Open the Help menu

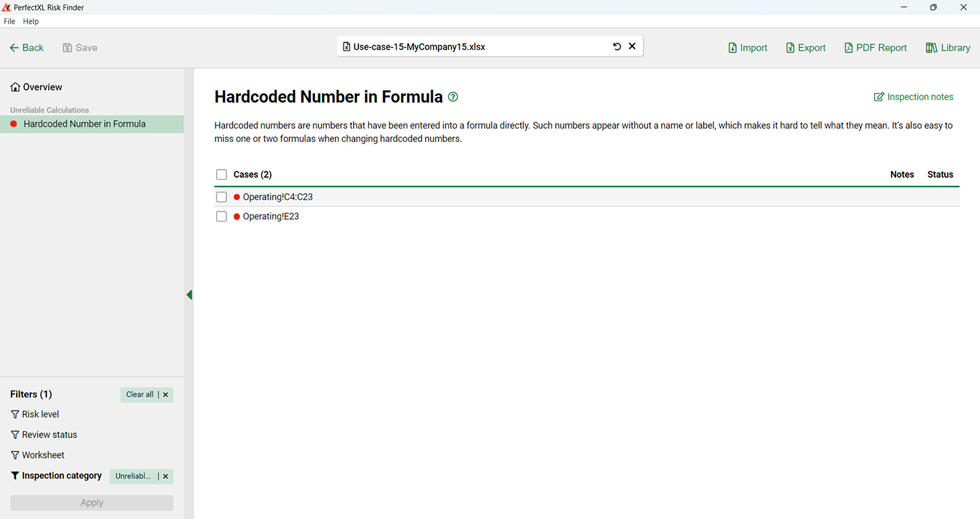click(x=31, y=22)
